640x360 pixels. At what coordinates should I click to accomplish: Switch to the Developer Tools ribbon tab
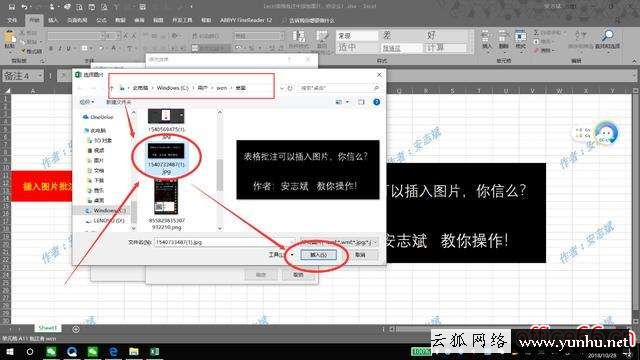182,20
